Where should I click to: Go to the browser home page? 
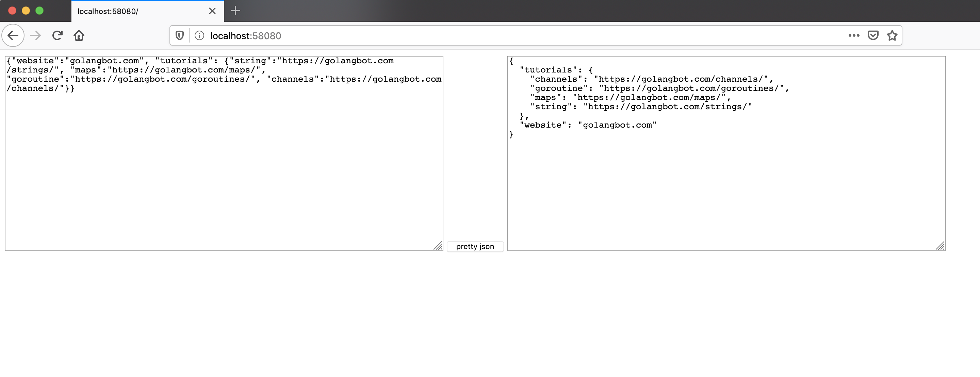79,35
